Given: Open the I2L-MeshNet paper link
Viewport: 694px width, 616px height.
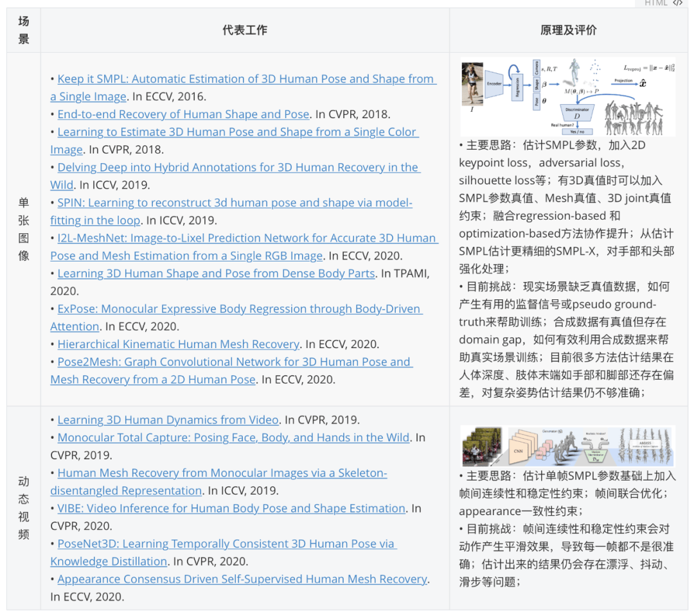Looking at the screenshot, I should (247, 238).
